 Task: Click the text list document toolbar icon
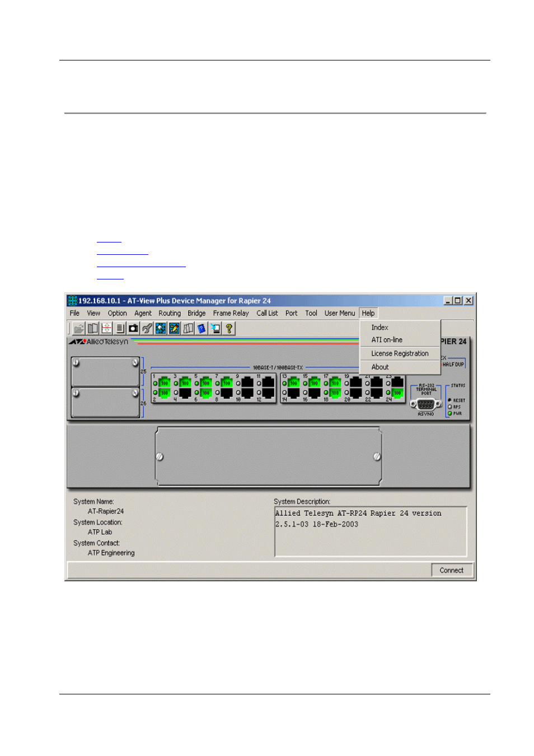[x=120, y=329]
